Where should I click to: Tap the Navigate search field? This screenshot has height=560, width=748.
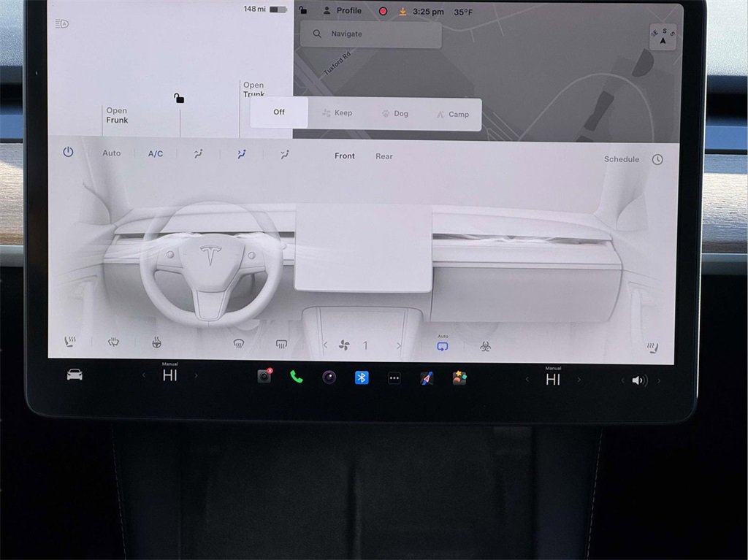pyautogui.click(x=370, y=34)
